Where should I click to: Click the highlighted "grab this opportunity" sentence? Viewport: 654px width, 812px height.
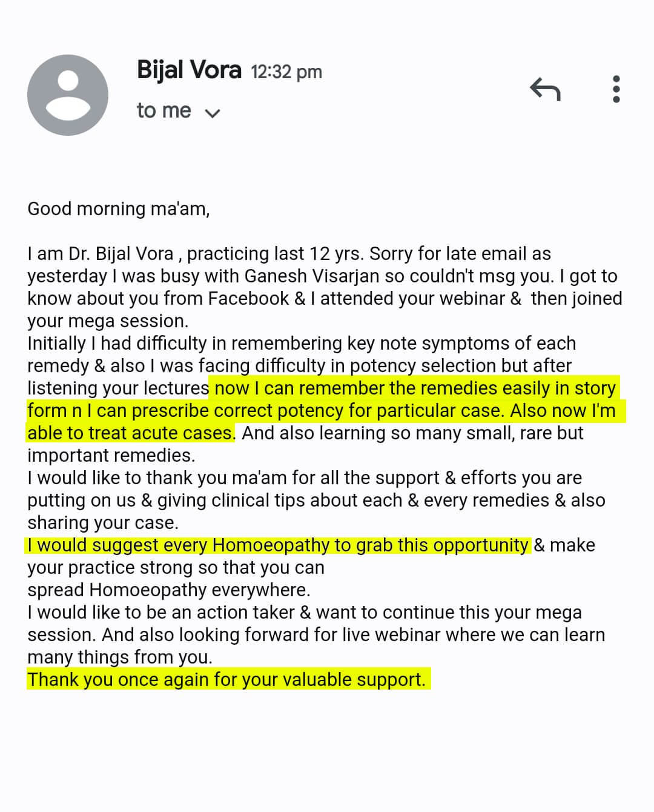[x=278, y=545]
